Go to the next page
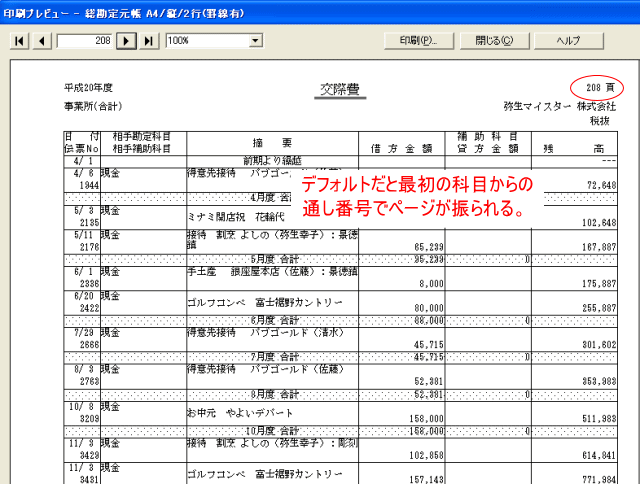The height and width of the screenshot is (484, 640). click(x=126, y=41)
